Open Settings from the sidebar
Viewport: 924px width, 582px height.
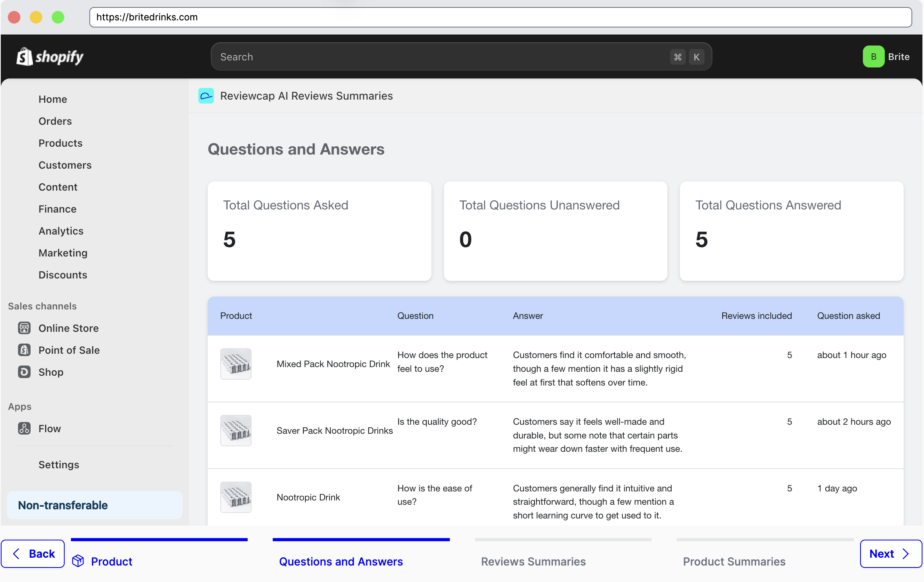pos(59,464)
